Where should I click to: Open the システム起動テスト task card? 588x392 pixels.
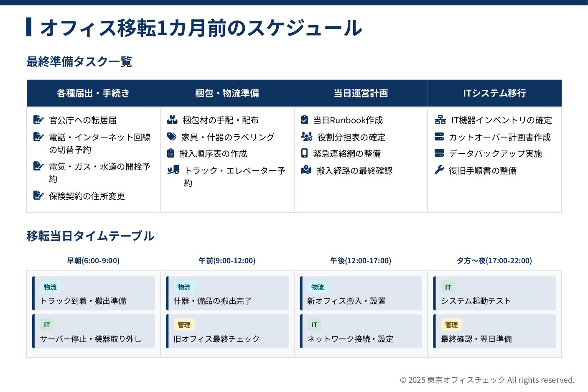tap(494, 293)
